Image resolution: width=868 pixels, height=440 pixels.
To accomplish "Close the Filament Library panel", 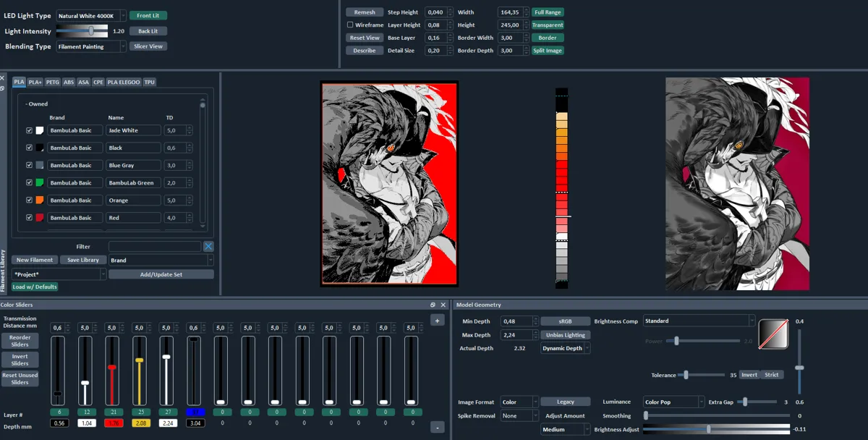I will pyautogui.click(x=2, y=77).
